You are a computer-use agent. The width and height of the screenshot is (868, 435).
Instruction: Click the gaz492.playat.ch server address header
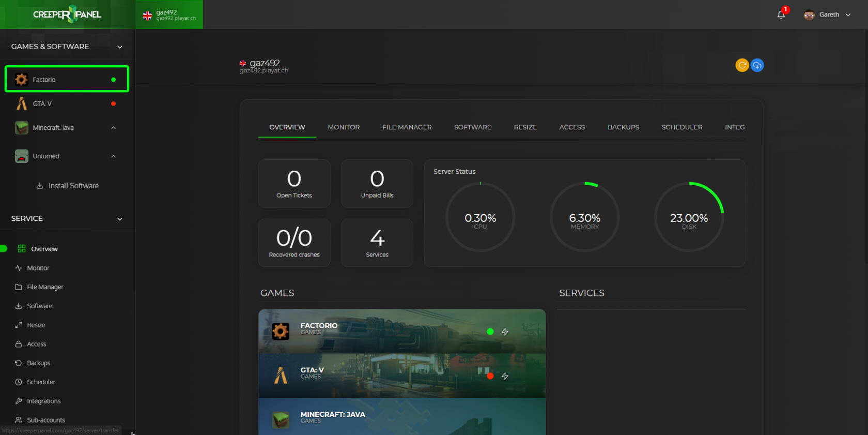click(264, 71)
